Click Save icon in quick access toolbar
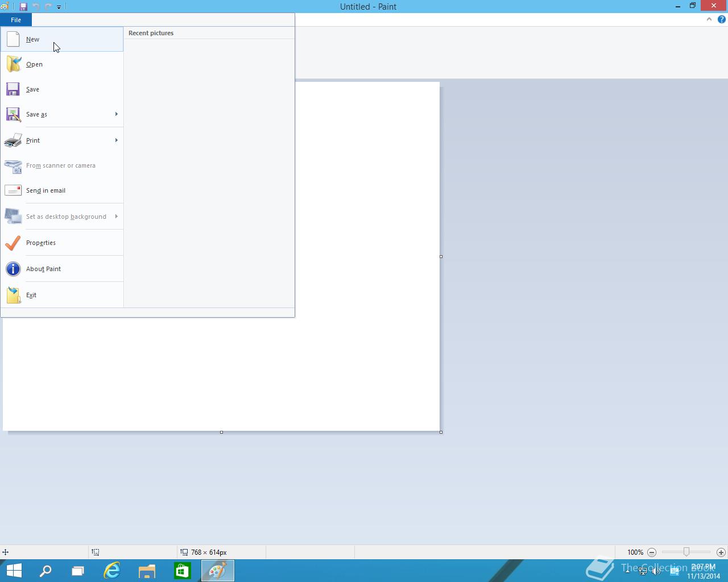This screenshot has height=582, width=728. click(x=23, y=7)
